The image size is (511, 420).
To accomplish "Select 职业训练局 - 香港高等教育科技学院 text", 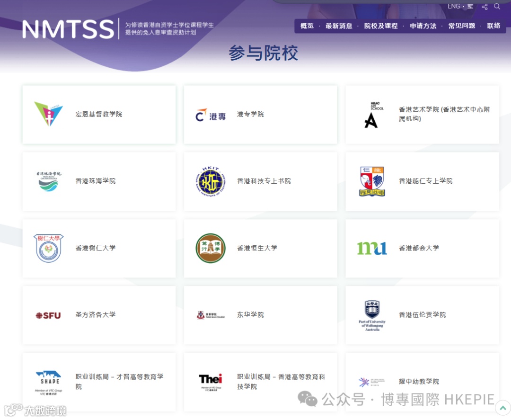I will coord(281,382).
